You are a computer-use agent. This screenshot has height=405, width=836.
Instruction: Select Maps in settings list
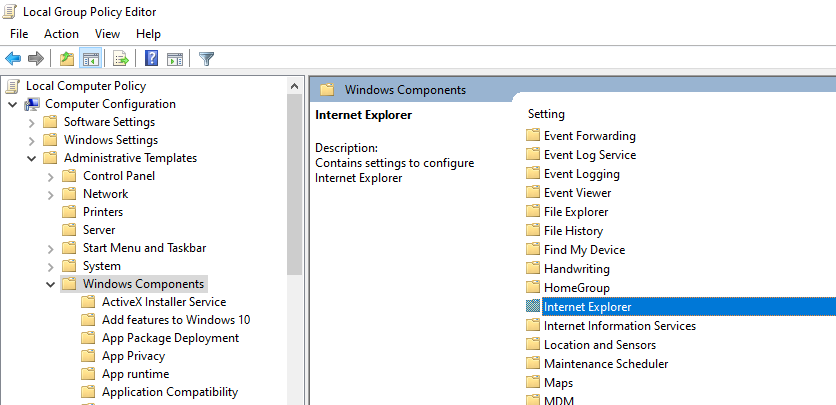click(x=558, y=383)
